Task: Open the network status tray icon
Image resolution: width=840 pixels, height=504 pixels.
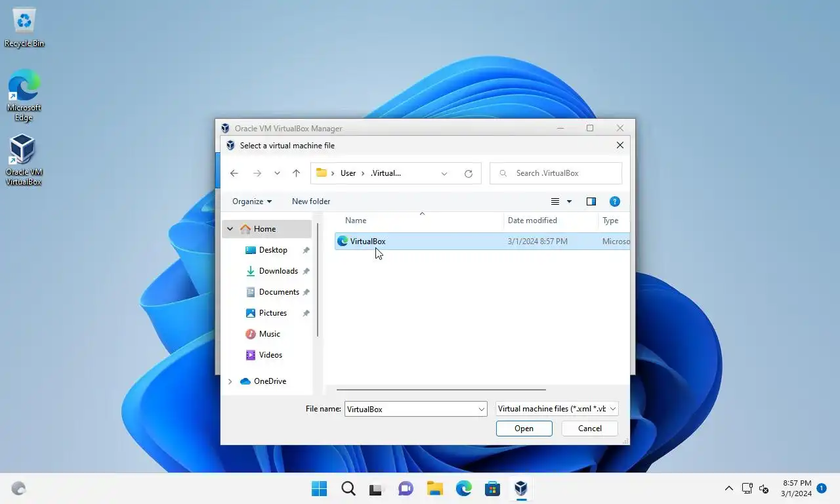Action: coord(747,488)
